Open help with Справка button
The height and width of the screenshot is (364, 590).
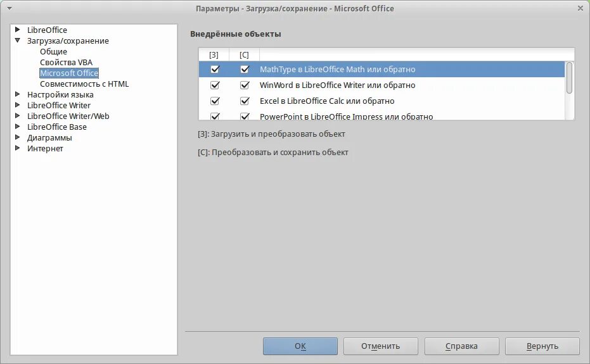(x=462, y=346)
